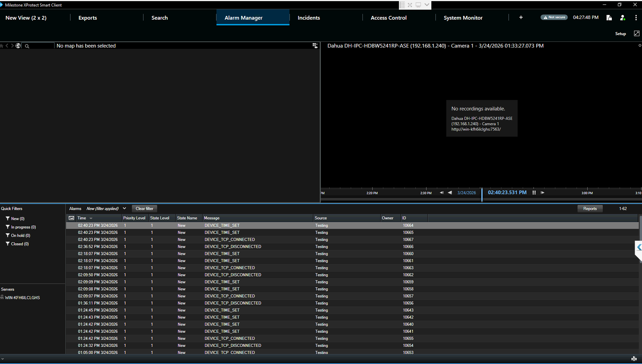This screenshot has width=642, height=364.
Task: Open the evidence lock list icon
Action: (609, 18)
